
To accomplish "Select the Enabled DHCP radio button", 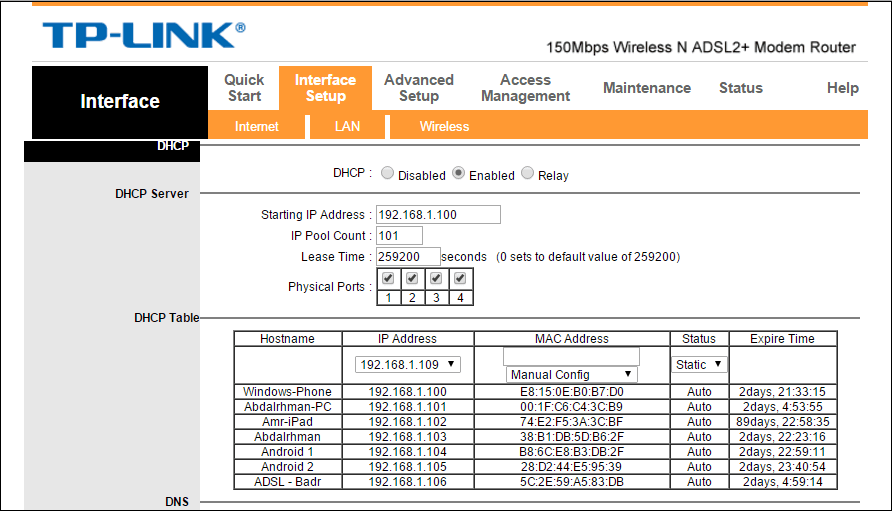I will [459, 173].
